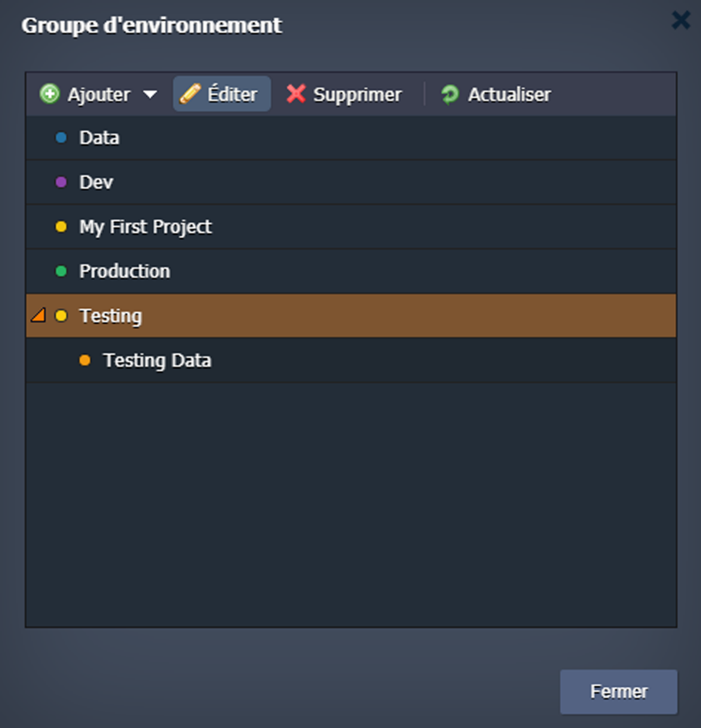The image size is (701, 728).
Task: Click the pencil Éditer icon
Action: coord(191,94)
